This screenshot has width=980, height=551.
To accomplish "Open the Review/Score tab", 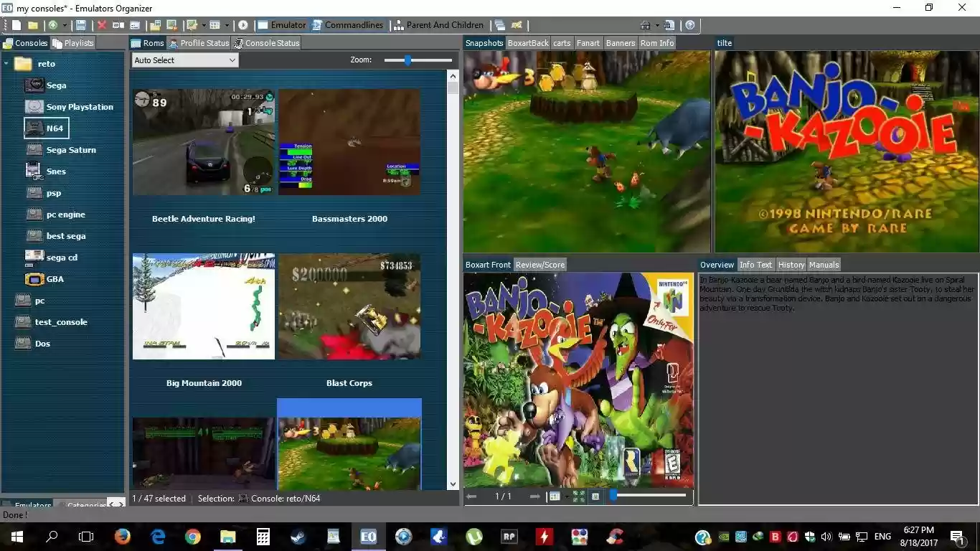I will (x=540, y=265).
